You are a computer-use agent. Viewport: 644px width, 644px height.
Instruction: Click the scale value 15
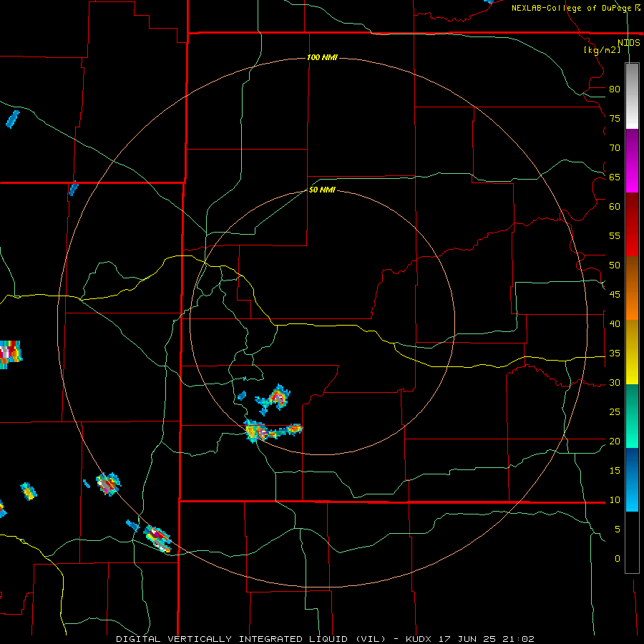(x=615, y=470)
